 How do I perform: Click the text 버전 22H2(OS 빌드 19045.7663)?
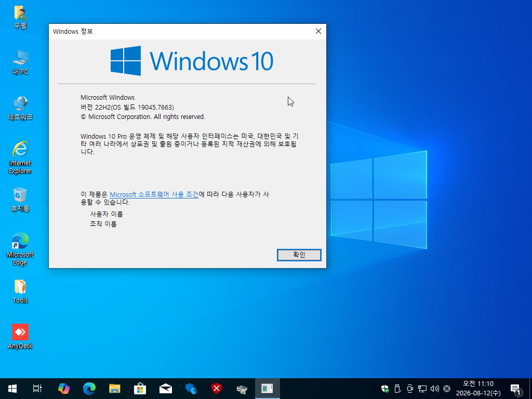(127, 107)
